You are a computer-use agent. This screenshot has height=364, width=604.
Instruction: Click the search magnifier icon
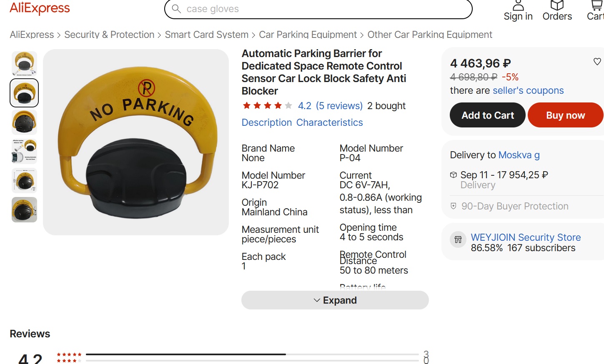click(176, 9)
